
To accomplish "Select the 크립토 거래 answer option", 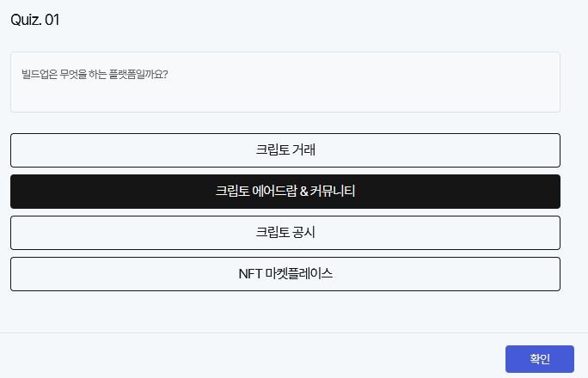I will [285, 150].
